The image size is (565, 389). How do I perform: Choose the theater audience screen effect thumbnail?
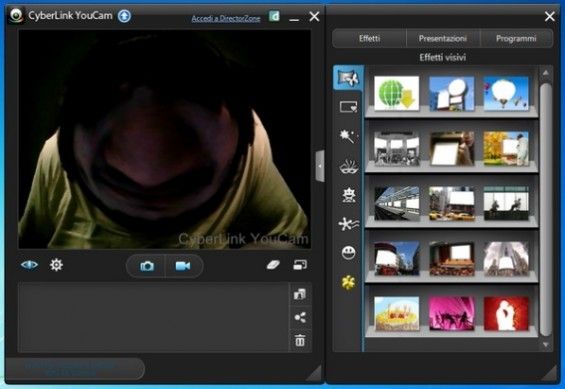[451, 259]
